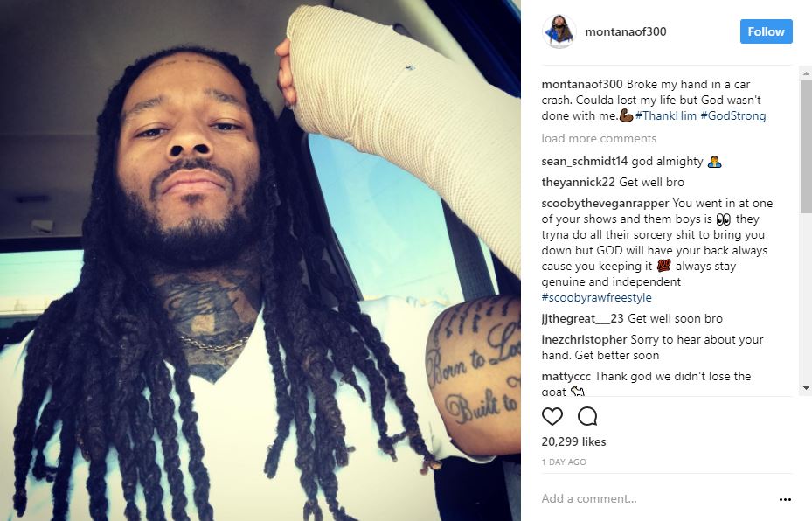This screenshot has height=521, width=812.
Task: Click the #ThankHim hashtag
Action: (665, 115)
